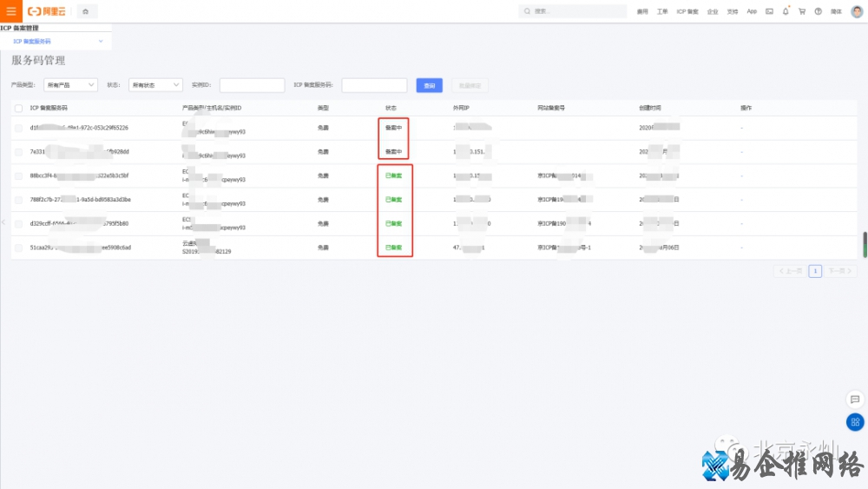This screenshot has width=868, height=489.
Task: Open the ICP 备案 top menu item
Action: (x=687, y=12)
